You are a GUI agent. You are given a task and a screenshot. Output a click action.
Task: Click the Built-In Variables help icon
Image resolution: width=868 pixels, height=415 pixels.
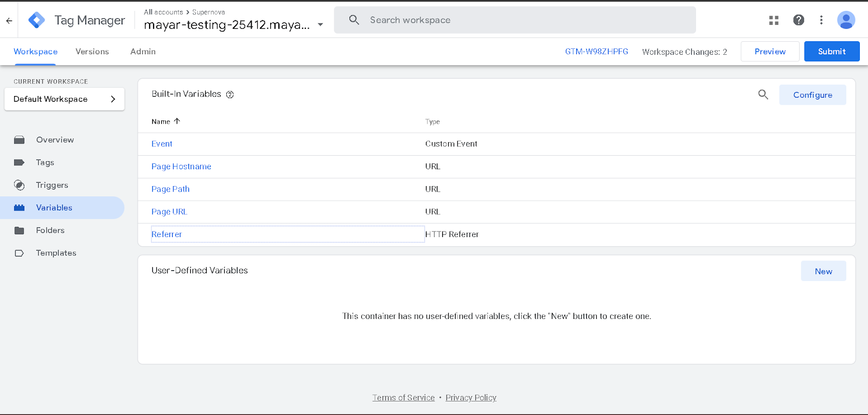[230, 94]
